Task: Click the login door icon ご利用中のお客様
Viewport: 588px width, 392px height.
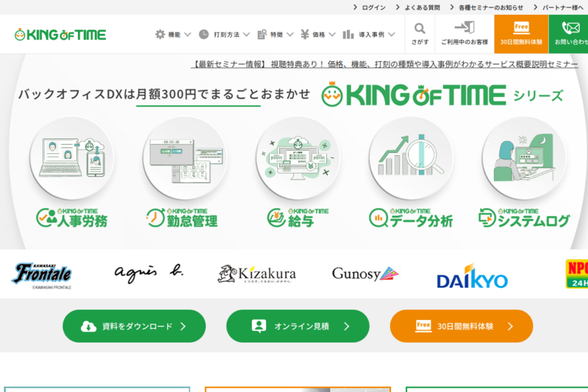Action: pyautogui.click(x=465, y=27)
